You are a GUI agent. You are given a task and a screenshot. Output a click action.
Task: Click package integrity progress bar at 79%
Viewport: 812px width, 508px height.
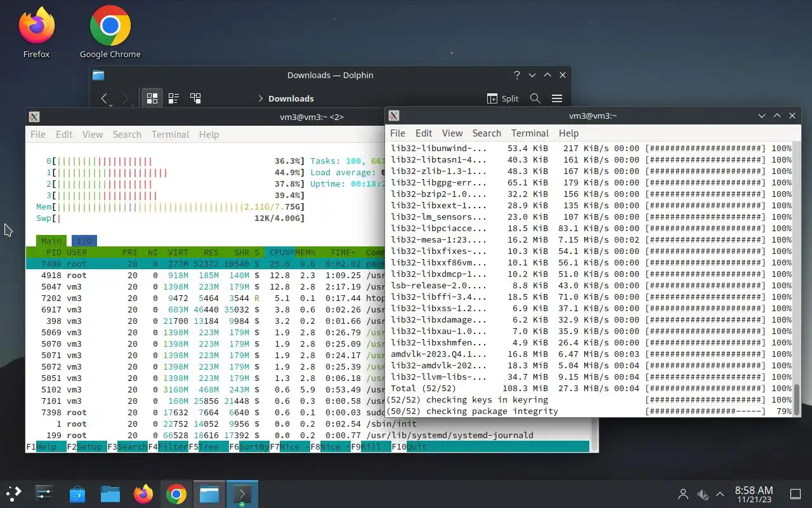[705, 411]
